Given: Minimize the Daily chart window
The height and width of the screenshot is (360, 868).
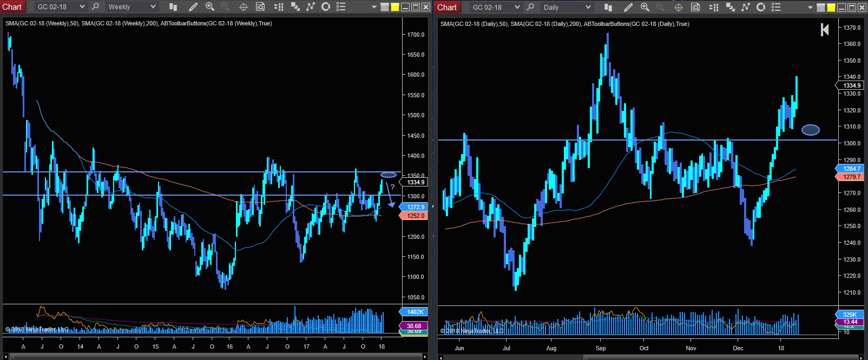Looking at the screenshot, I should tap(841, 7).
